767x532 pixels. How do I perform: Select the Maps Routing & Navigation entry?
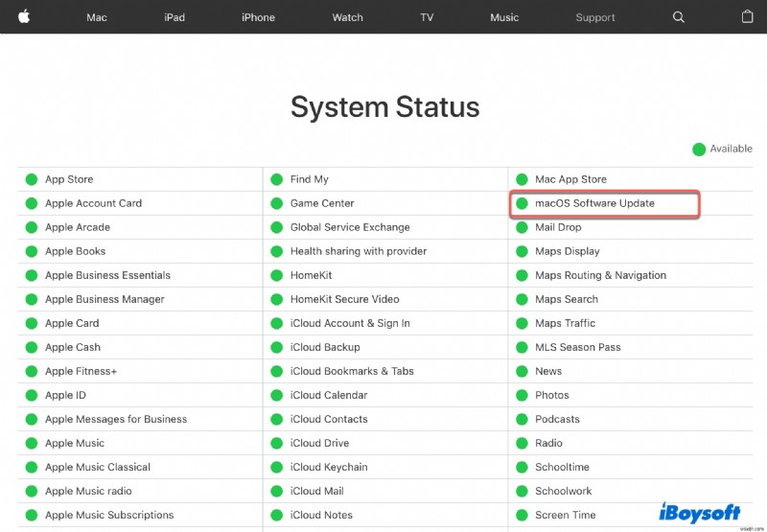(x=601, y=275)
